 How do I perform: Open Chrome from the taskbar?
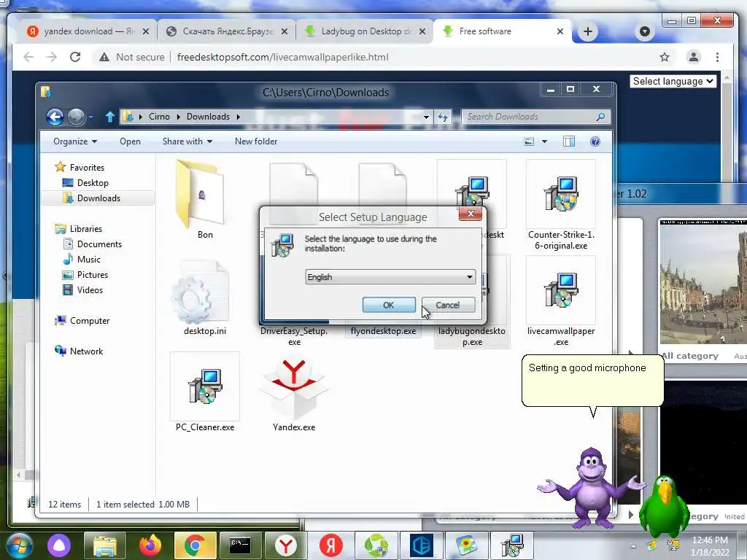pos(194,545)
